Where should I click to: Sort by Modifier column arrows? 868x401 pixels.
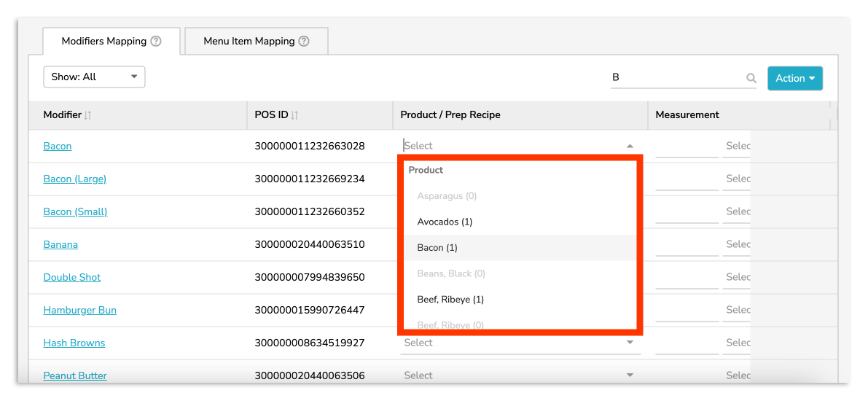coord(88,115)
